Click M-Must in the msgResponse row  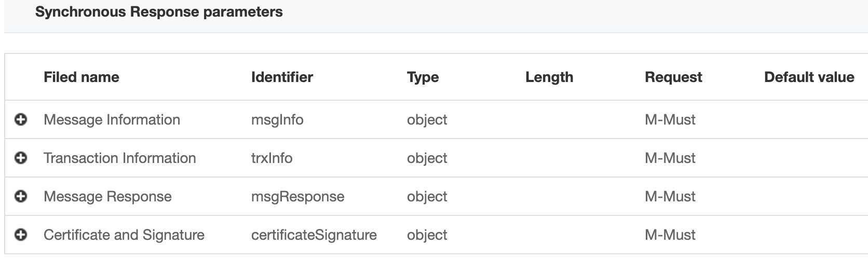point(670,197)
